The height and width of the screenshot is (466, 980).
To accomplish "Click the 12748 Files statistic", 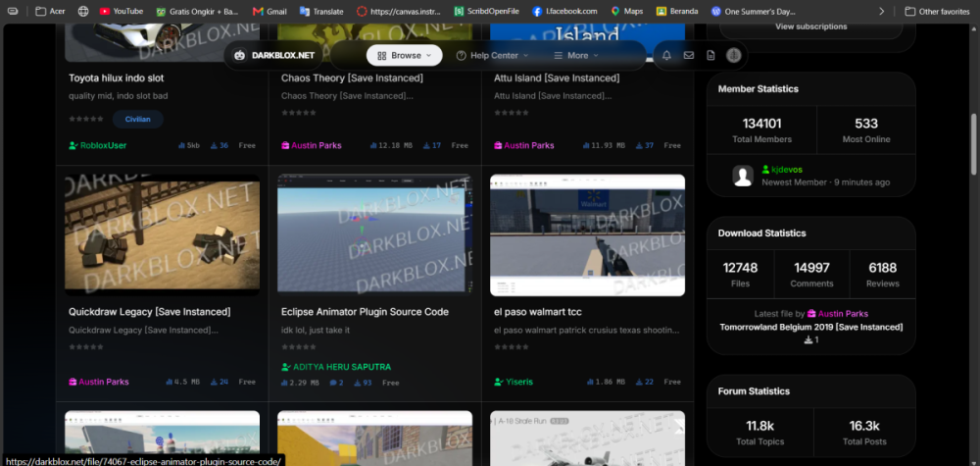I will tap(740, 275).
